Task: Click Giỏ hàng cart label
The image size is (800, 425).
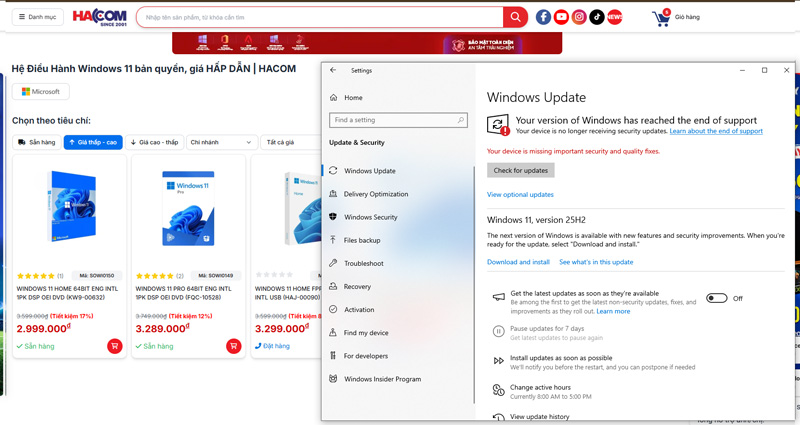Action: click(x=687, y=17)
